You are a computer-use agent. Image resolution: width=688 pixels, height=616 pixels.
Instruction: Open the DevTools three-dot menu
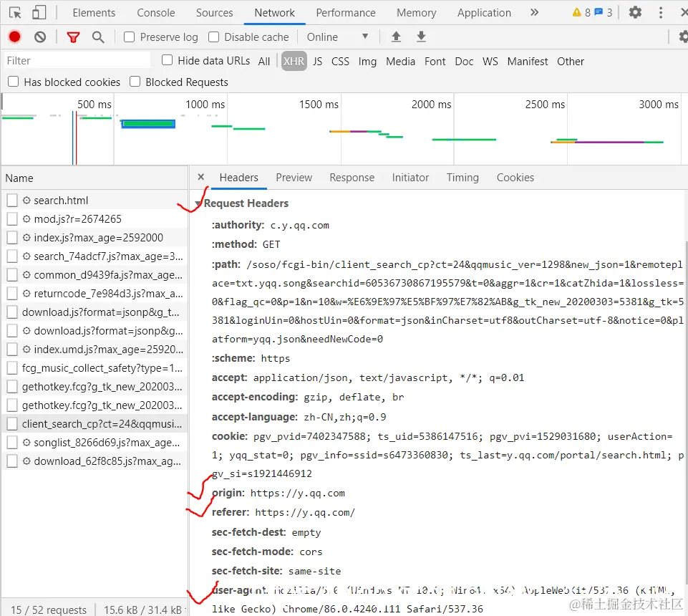tap(660, 12)
